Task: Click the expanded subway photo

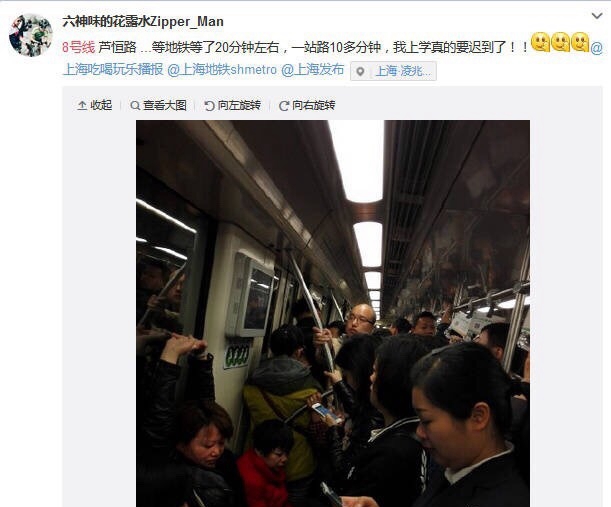Action: pyautogui.click(x=333, y=313)
